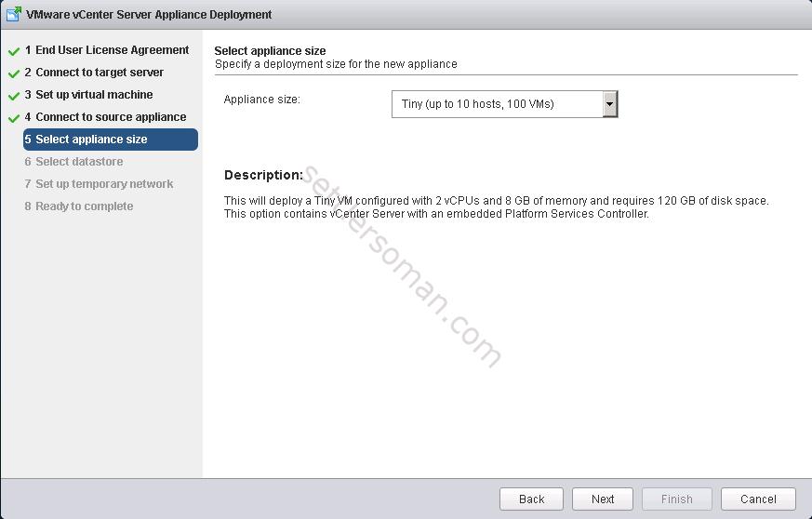The image size is (812, 519).
Task: Click the 'Appliance size:' label
Action: pos(261,100)
